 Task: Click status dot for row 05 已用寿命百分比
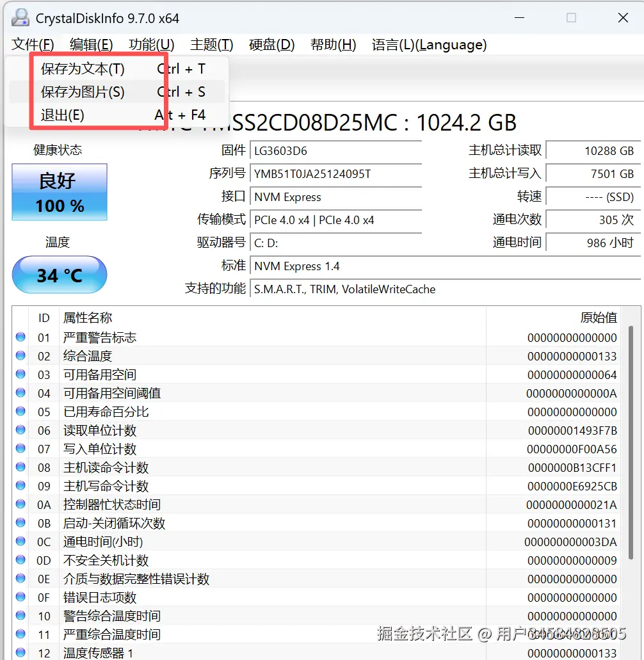point(20,411)
